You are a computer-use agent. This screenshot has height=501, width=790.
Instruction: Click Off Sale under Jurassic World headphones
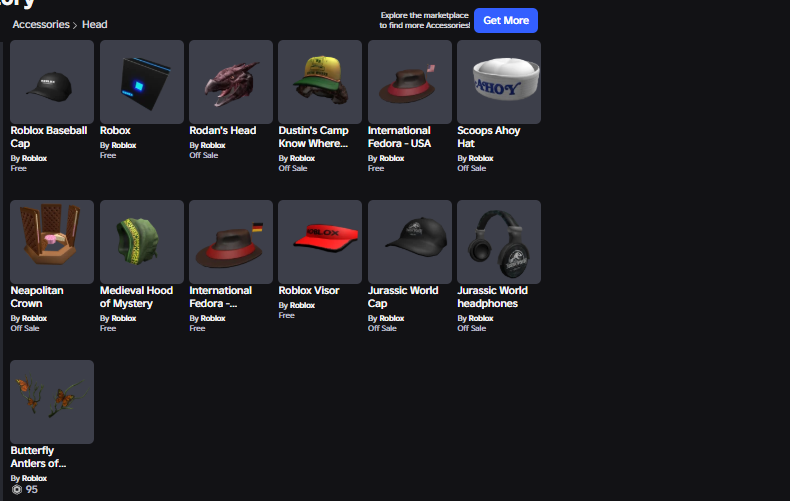pos(472,328)
